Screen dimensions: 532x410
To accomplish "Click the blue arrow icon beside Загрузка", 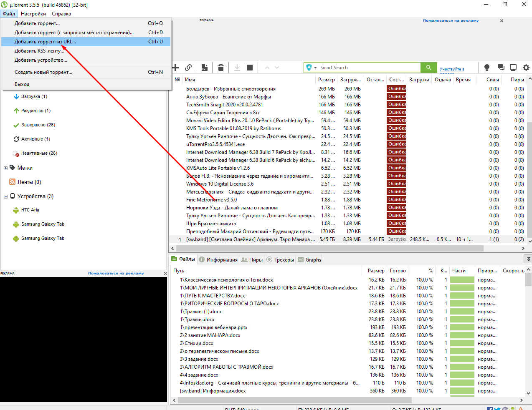I will 16,97.
